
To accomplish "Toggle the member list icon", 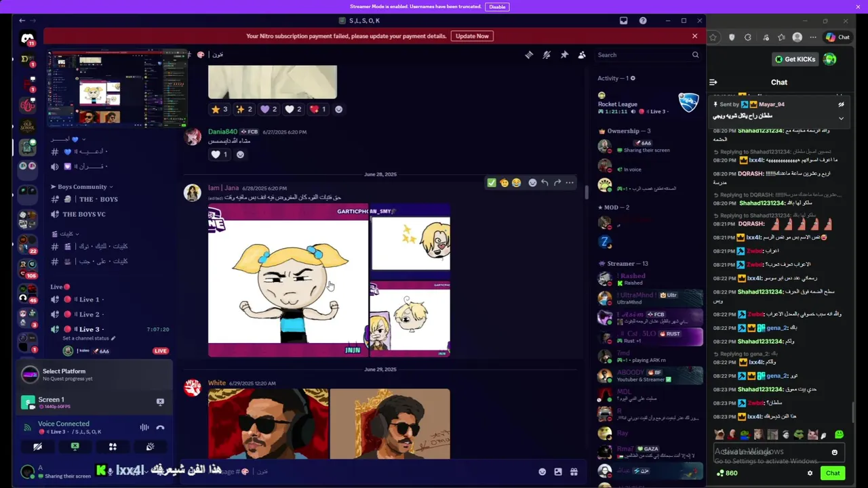I will [582, 55].
